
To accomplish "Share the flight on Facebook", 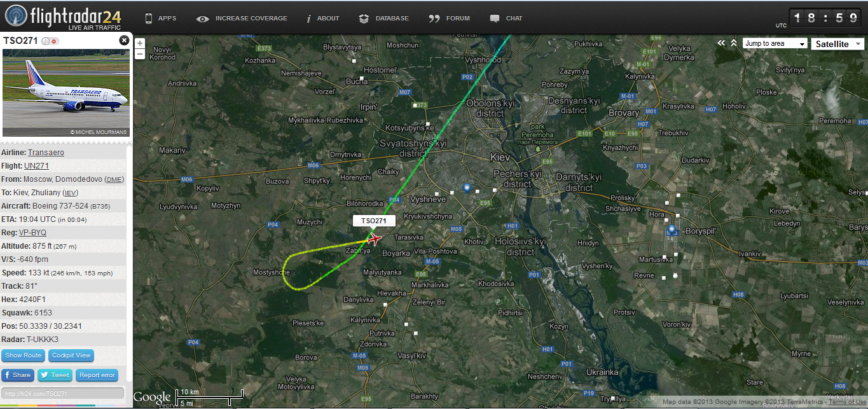I will [x=18, y=375].
